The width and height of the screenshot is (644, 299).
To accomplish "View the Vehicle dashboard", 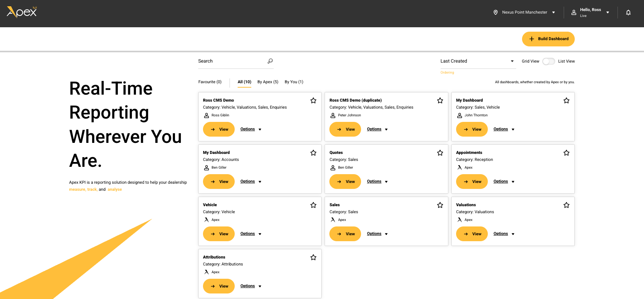I will pos(219,234).
